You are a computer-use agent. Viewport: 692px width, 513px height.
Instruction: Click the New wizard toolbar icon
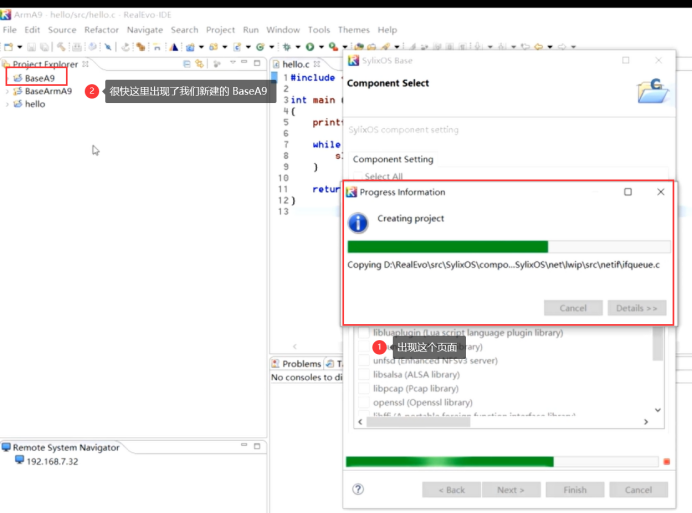point(8,47)
